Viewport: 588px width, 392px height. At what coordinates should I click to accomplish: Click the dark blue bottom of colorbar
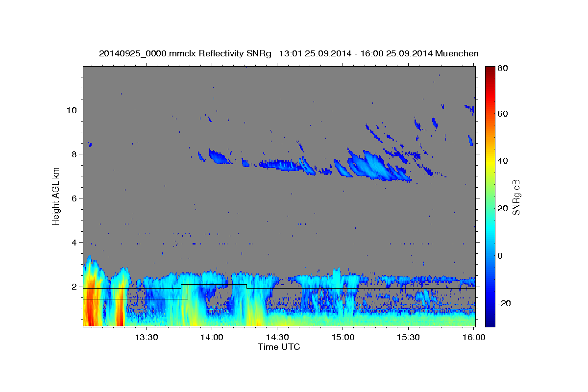coord(490,322)
